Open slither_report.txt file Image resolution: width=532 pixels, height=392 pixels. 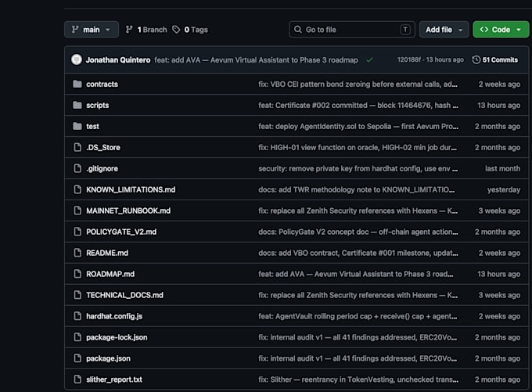(x=114, y=379)
